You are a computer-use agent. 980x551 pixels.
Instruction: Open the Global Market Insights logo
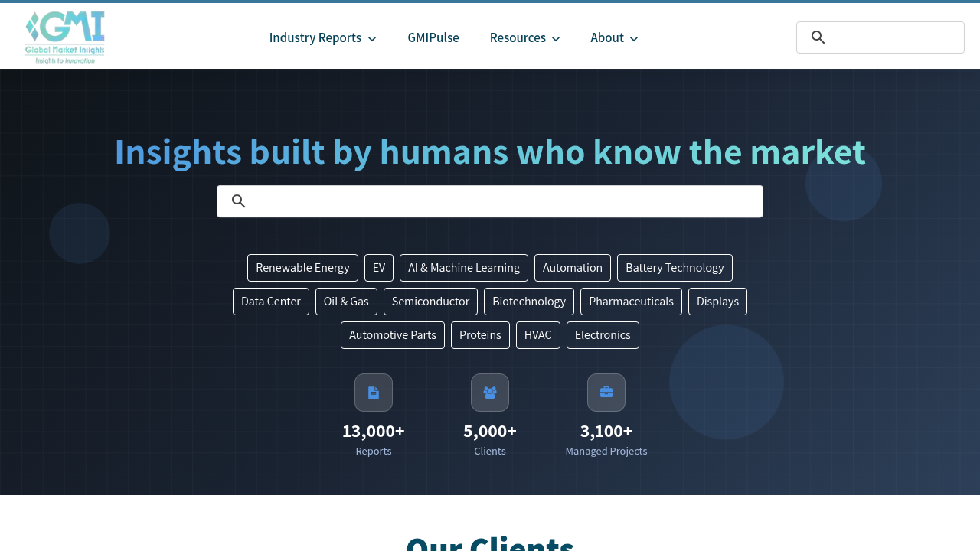(65, 37)
